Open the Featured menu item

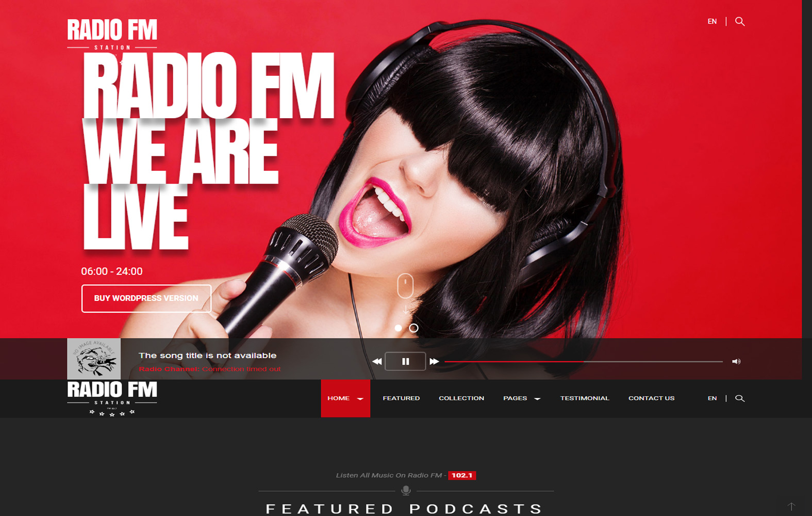click(x=401, y=398)
